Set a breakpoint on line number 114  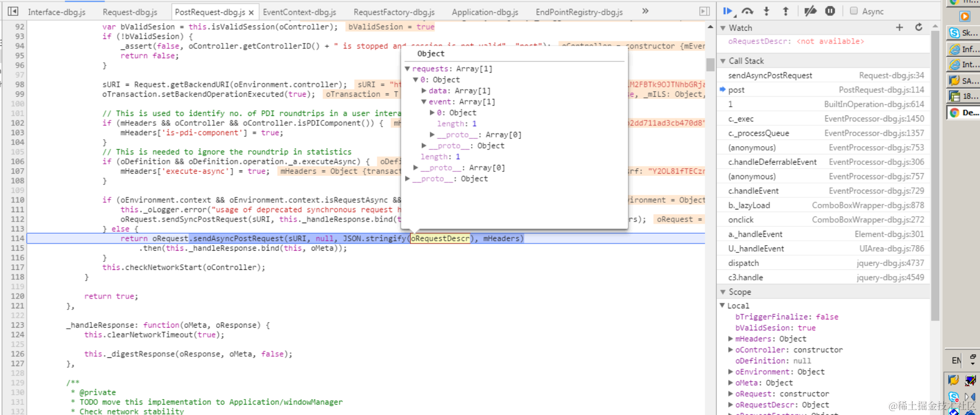[x=18, y=239]
